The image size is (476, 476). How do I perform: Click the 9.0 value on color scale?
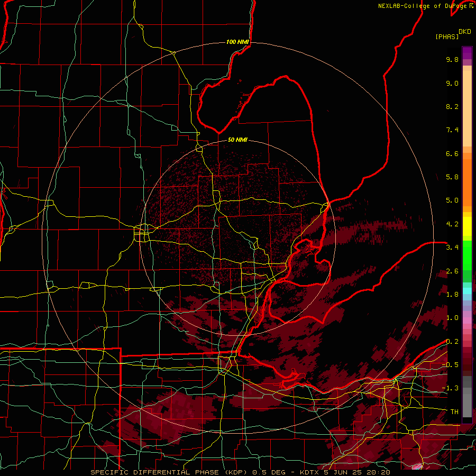click(x=452, y=83)
